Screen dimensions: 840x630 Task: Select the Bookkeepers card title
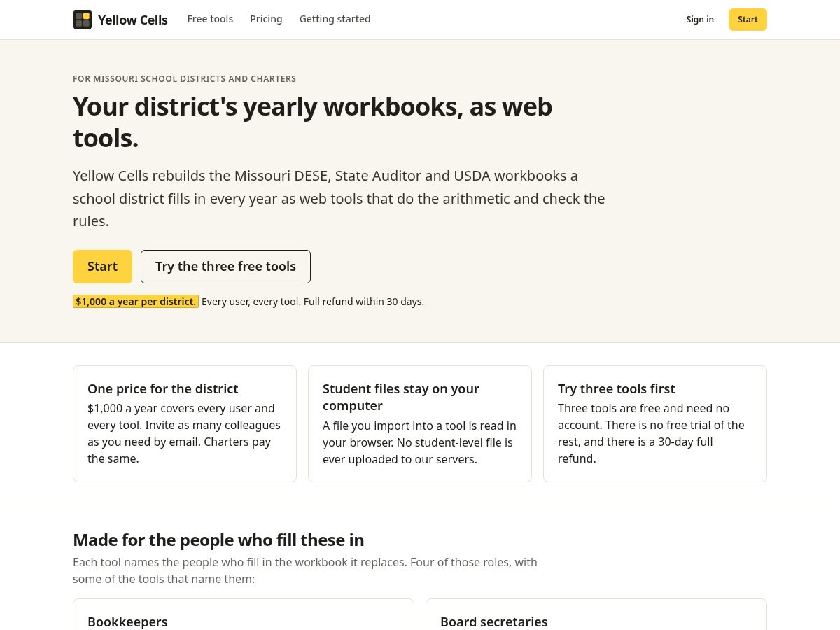[127, 622]
